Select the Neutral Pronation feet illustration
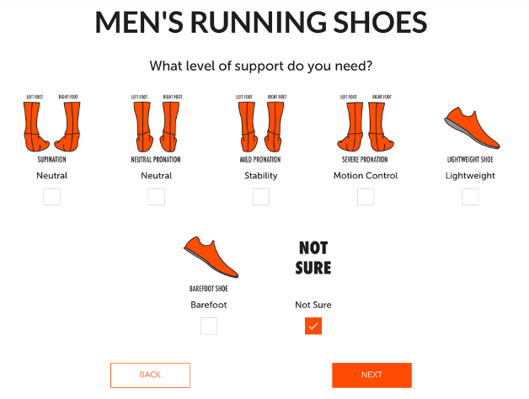 156,129
